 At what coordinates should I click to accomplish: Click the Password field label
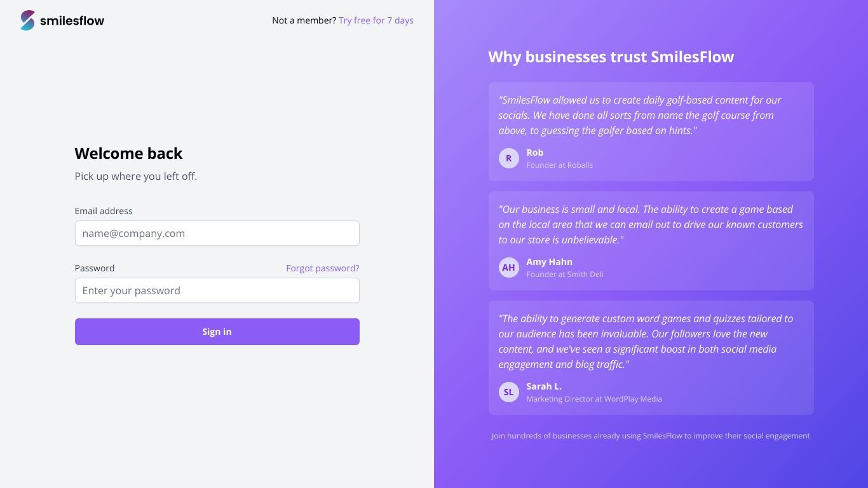coord(95,268)
